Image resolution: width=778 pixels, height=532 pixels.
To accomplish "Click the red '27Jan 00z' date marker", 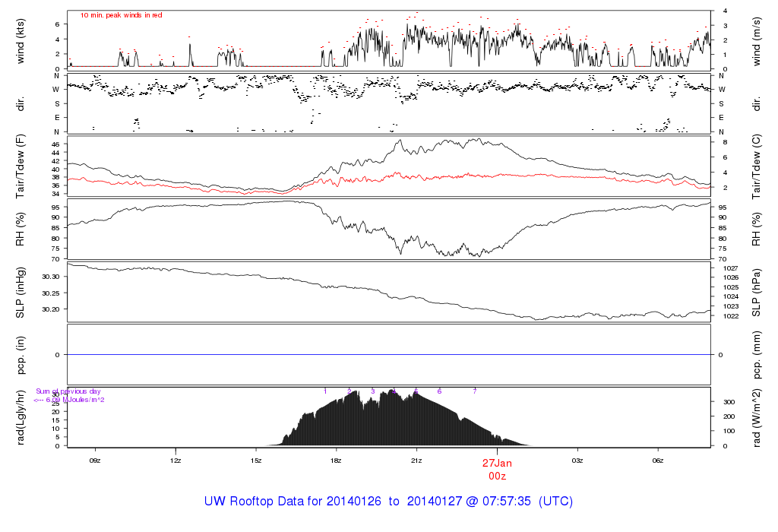I will click(x=497, y=469).
